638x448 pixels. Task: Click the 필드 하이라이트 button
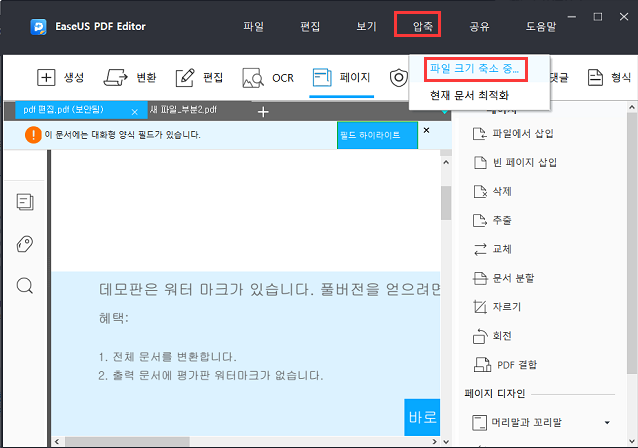click(377, 135)
